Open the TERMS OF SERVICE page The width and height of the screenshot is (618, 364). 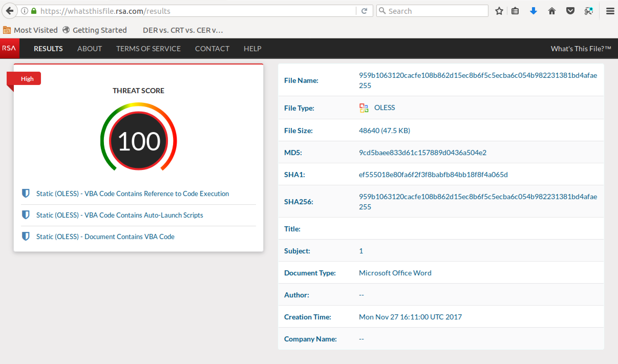click(x=148, y=49)
